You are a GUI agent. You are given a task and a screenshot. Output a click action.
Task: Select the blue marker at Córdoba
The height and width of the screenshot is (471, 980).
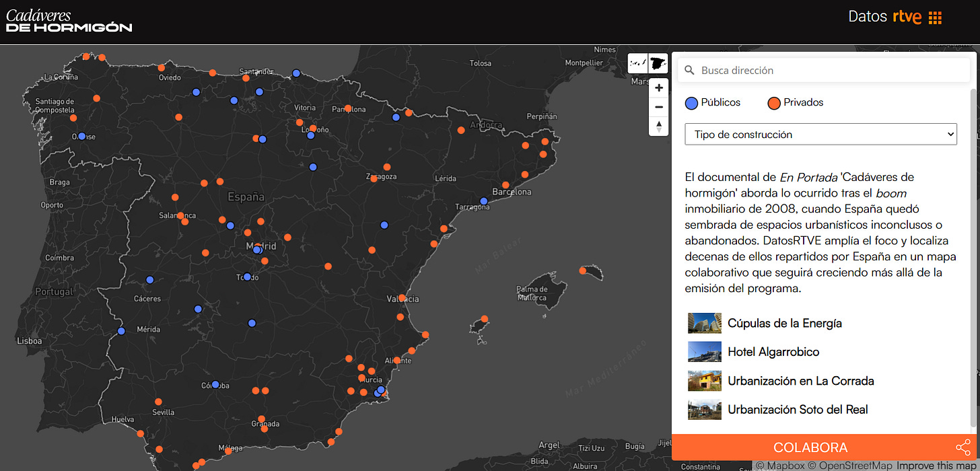[215, 385]
